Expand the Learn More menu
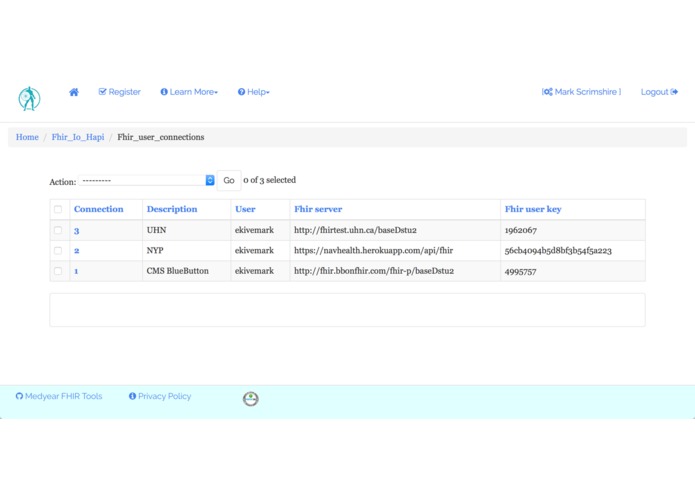This screenshot has height=494, width=695. click(189, 92)
